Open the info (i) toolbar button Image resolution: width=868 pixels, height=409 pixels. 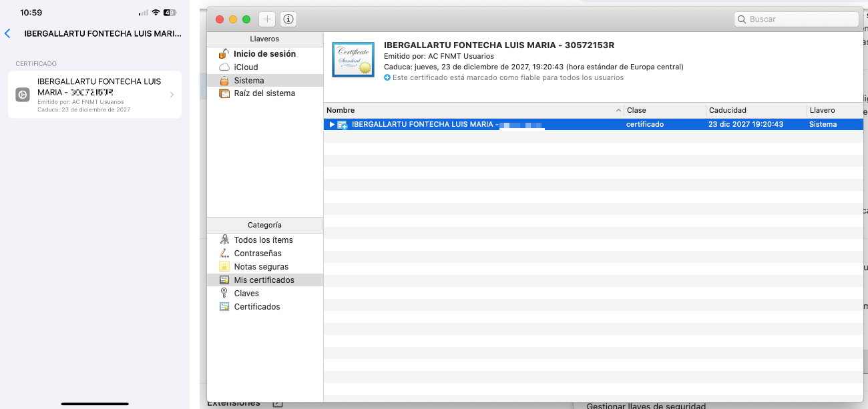tap(288, 19)
